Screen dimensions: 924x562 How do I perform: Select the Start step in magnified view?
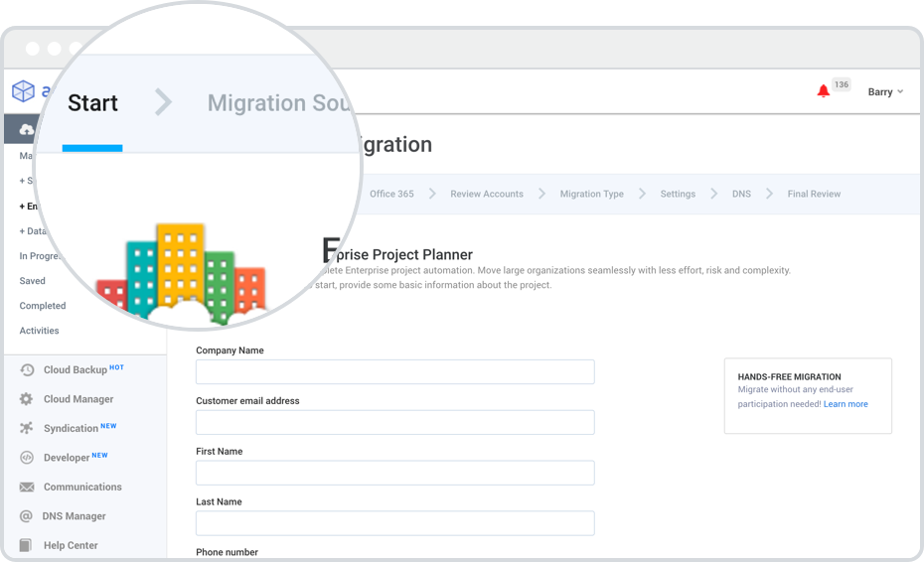92,103
